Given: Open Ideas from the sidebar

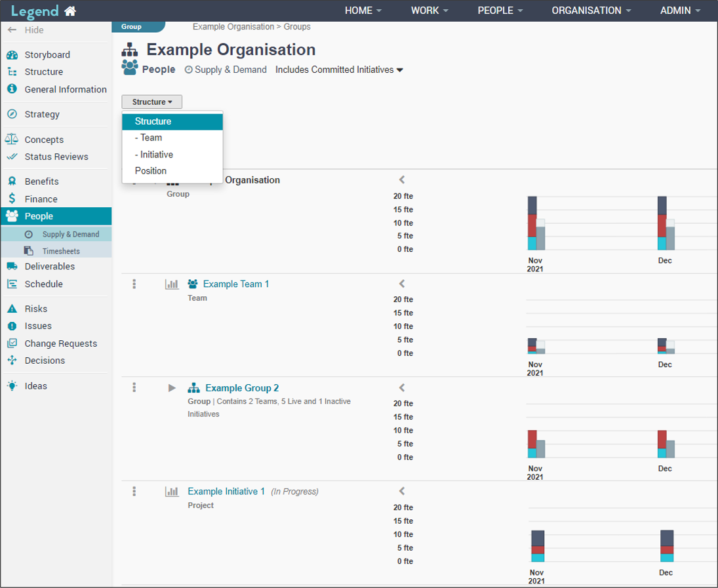Looking at the screenshot, I should [x=35, y=386].
